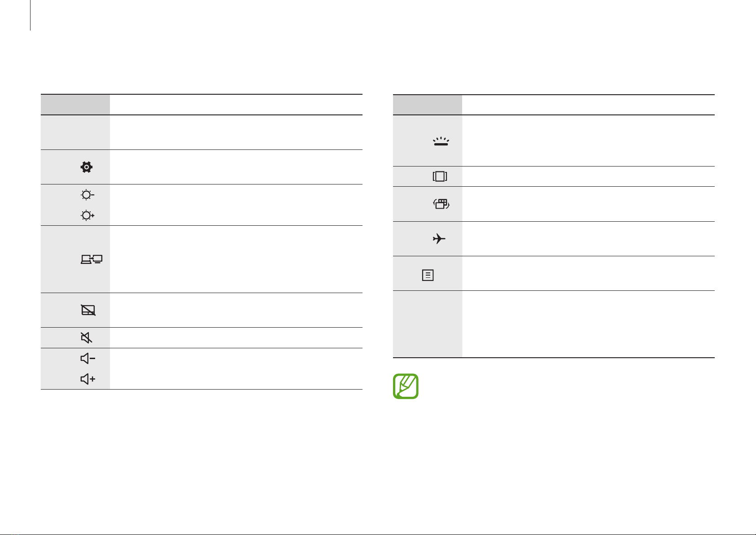Click the settings gear icon
The width and height of the screenshot is (756, 535).
pos(86,167)
